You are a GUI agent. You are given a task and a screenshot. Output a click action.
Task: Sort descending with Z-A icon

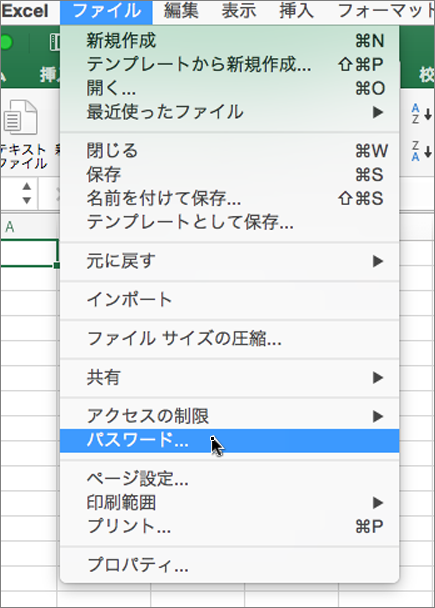coord(421,151)
